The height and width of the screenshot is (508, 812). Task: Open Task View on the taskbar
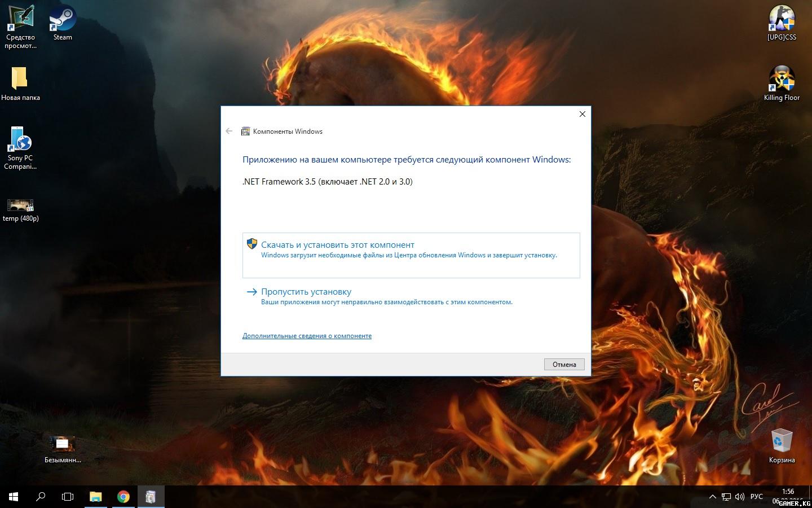68,497
